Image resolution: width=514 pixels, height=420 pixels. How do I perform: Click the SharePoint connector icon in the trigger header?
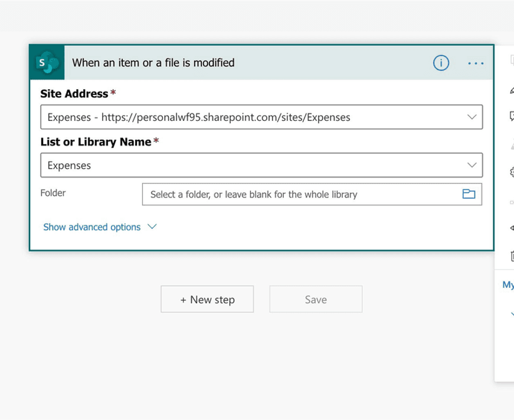(x=47, y=63)
